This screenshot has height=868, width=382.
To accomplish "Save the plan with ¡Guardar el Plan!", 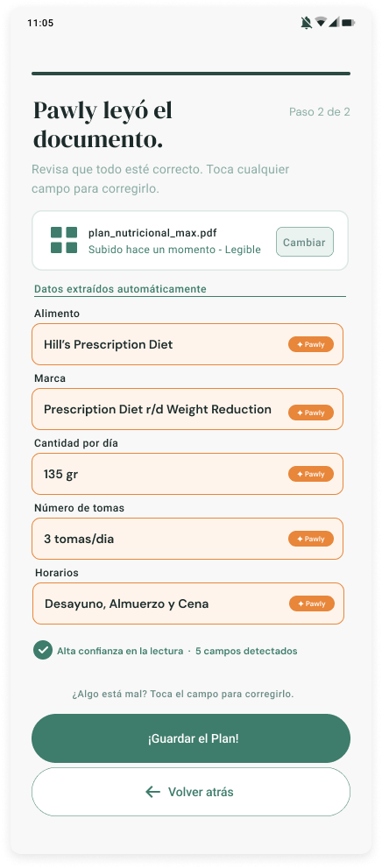I will pyautogui.click(x=191, y=738).
